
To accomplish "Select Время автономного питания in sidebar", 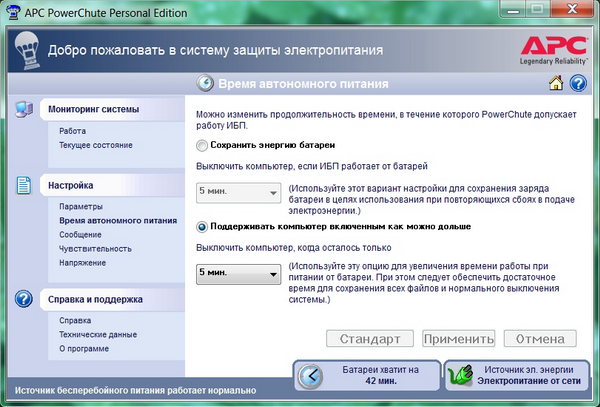I will coord(118,221).
